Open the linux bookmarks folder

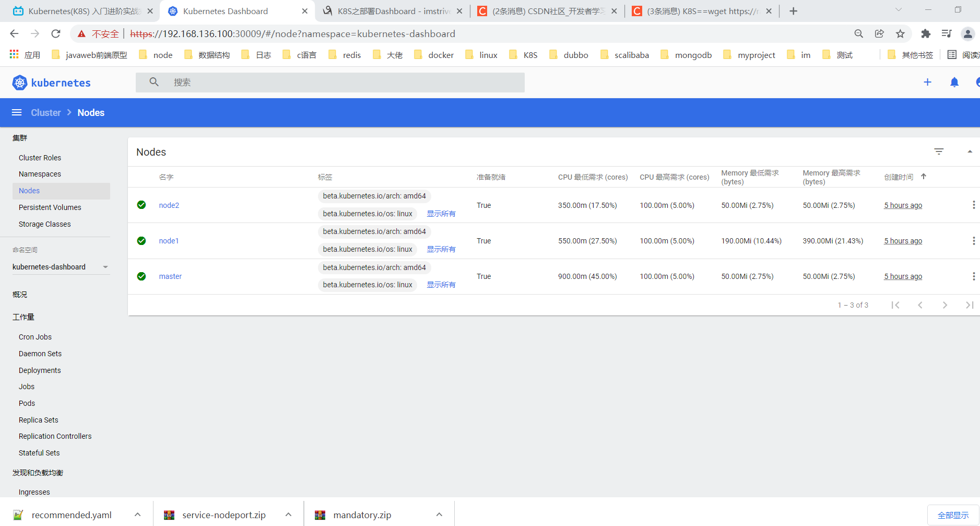pos(481,55)
